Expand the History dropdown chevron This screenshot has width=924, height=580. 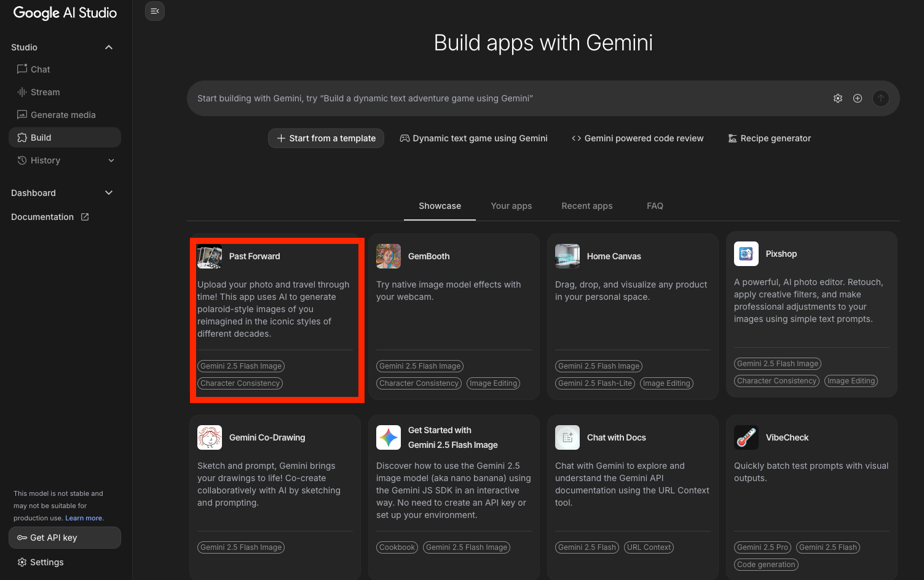111,160
